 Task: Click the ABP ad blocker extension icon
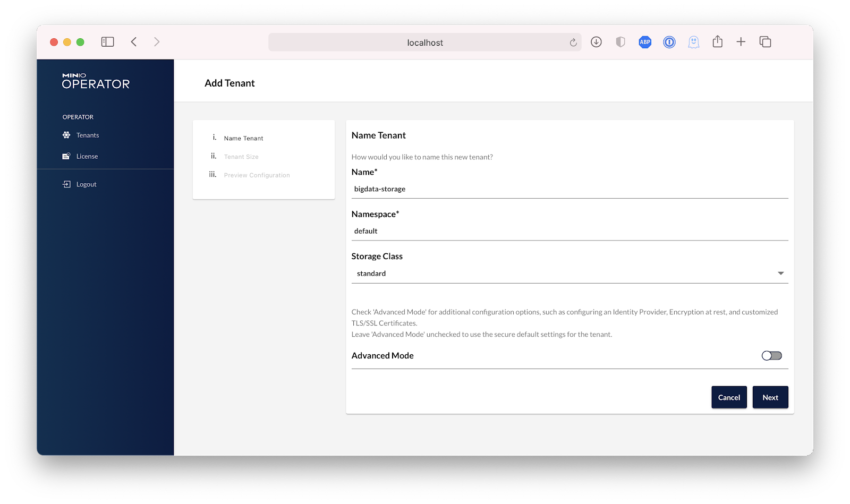click(x=645, y=42)
